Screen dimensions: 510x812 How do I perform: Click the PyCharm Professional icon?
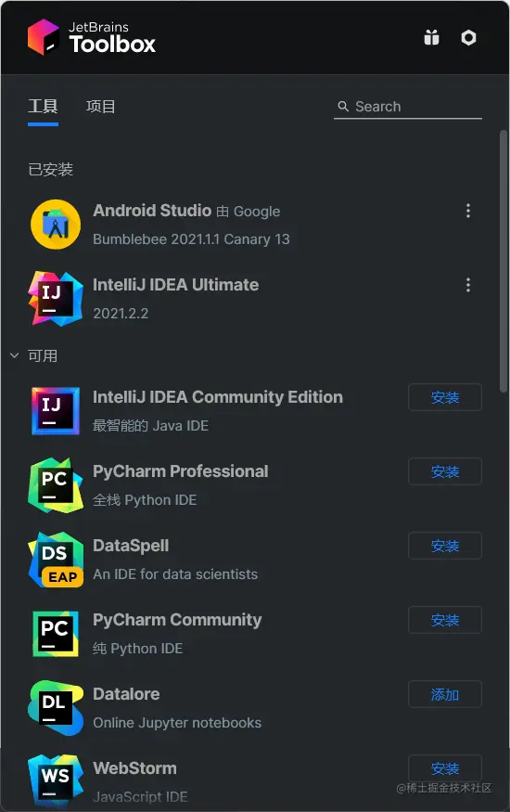pyautogui.click(x=56, y=484)
